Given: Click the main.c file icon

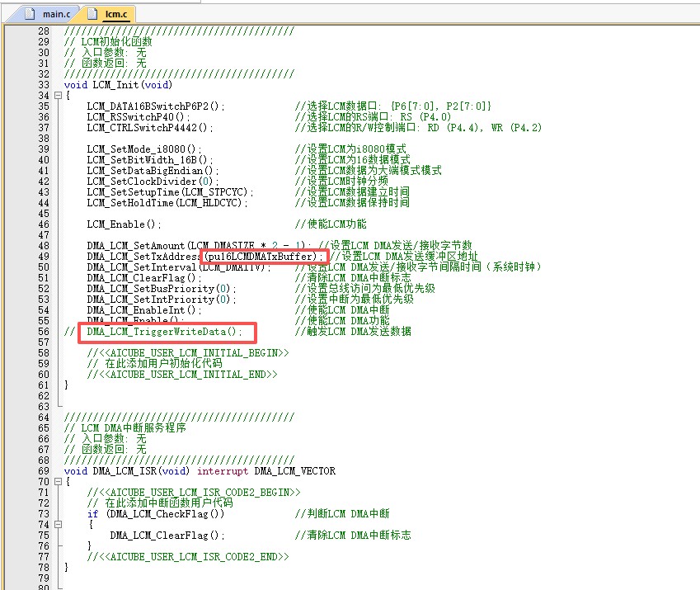Looking at the screenshot, I should [30, 14].
